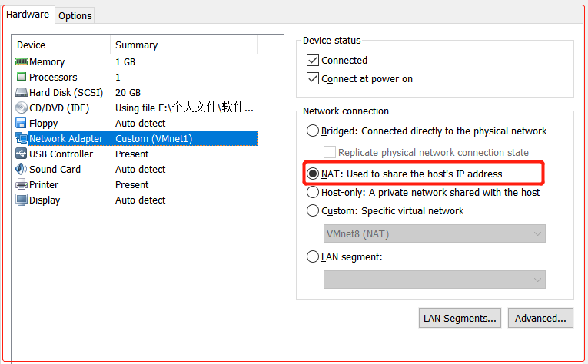This screenshot has height=364, width=588.
Task: Select the LAN segment radio button
Action: [312, 257]
